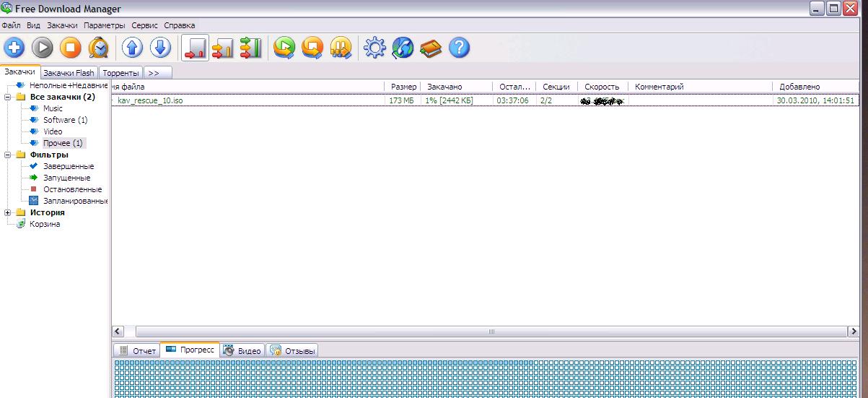
Task: Select the light traffic mode icon
Action: click(x=196, y=48)
